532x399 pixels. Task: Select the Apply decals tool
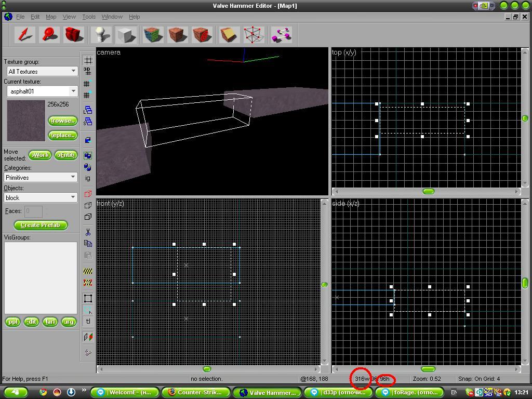[x=202, y=35]
